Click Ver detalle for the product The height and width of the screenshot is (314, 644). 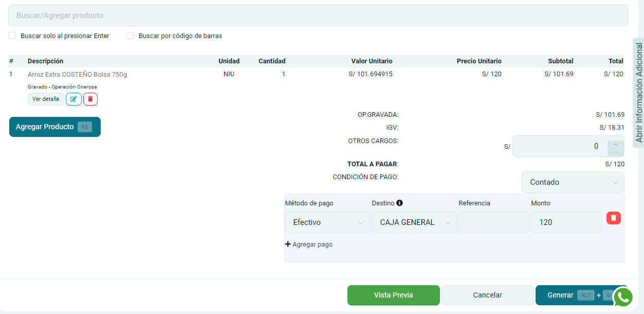click(x=46, y=99)
